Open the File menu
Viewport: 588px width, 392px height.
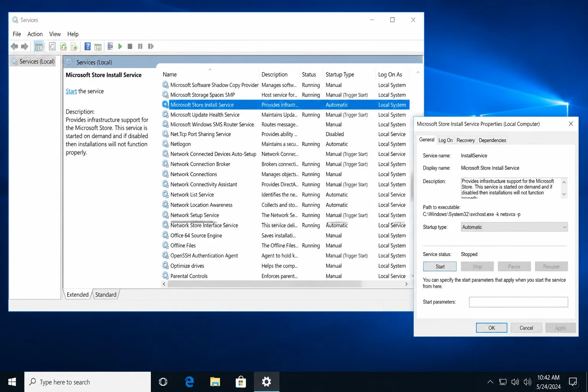pyautogui.click(x=17, y=34)
